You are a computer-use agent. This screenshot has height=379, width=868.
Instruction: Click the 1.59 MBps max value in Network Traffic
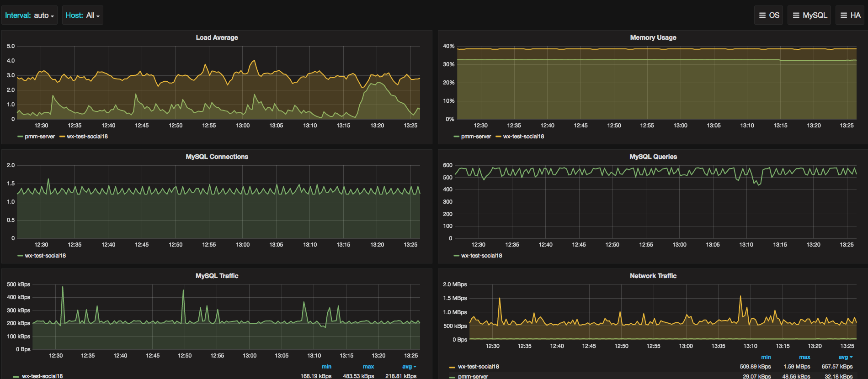coord(797,367)
